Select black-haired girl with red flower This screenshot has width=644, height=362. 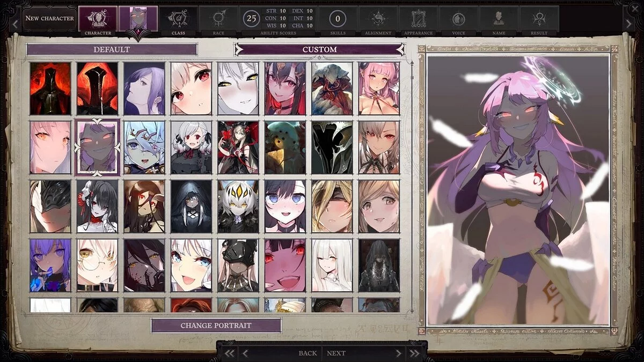tap(97, 206)
